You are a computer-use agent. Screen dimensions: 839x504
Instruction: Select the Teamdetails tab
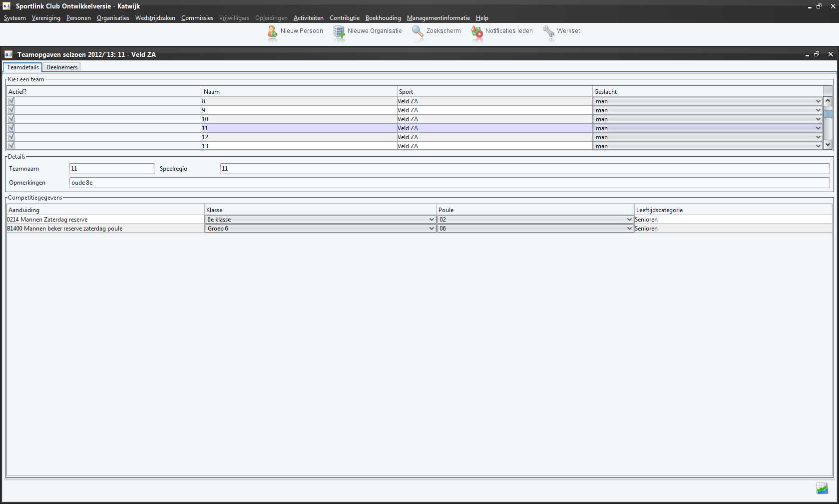tap(23, 67)
